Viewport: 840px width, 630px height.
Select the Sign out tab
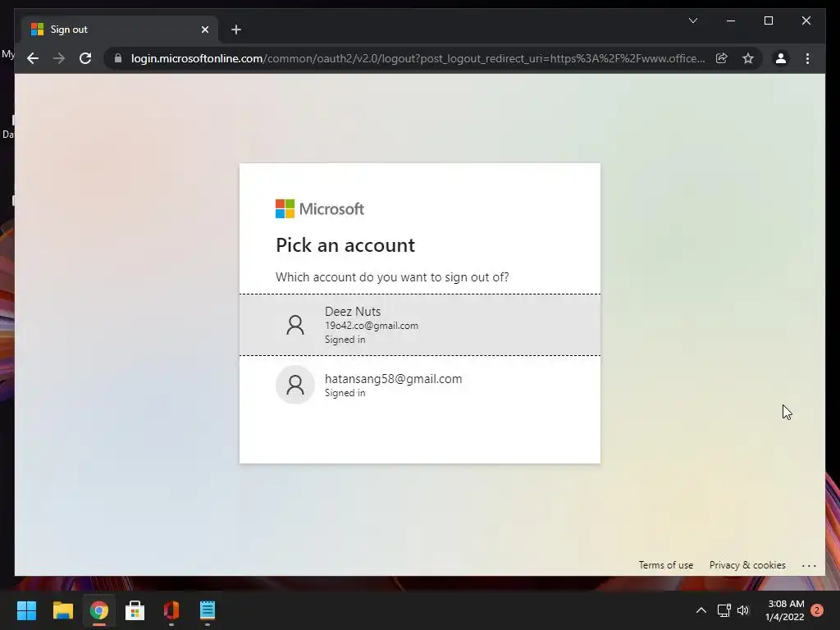click(x=120, y=30)
